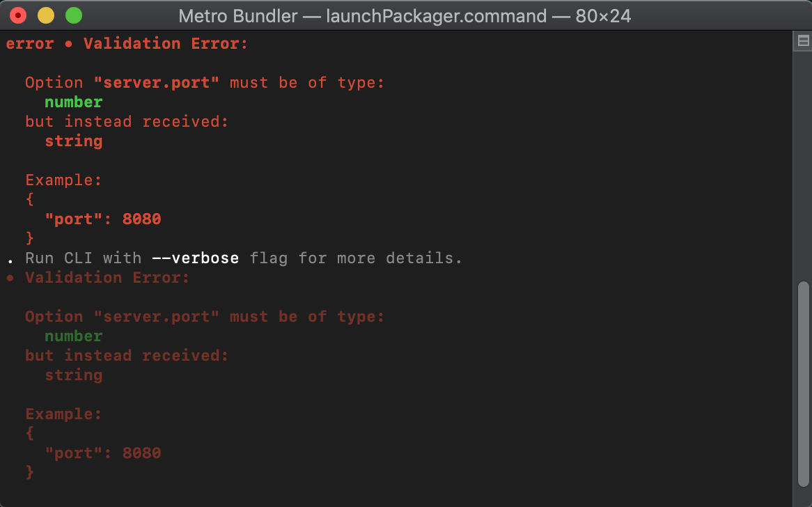This screenshot has width=812, height=507.
Task: Click the dimmed 'string' text
Action: [74, 375]
